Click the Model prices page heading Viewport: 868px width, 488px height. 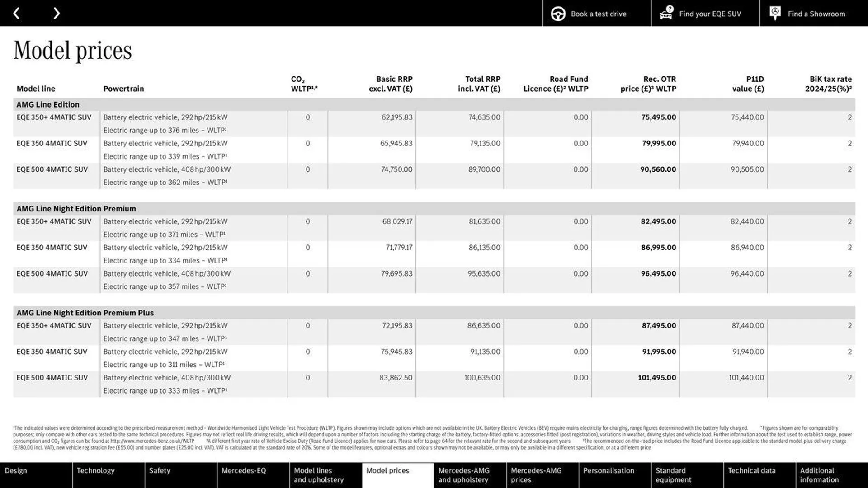pyautogui.click(x=73, y=50)
